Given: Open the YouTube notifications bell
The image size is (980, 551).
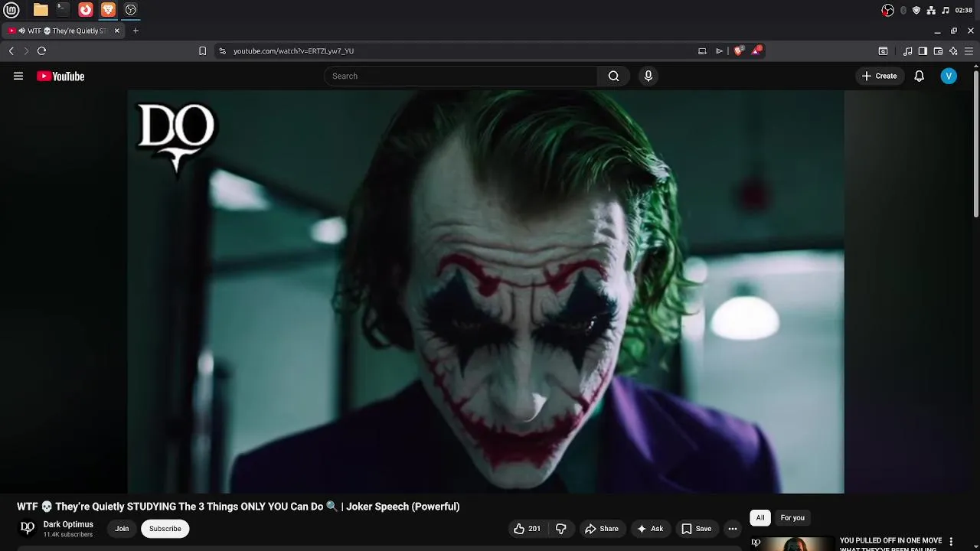Looking at the screenshot, I should 919,76.
